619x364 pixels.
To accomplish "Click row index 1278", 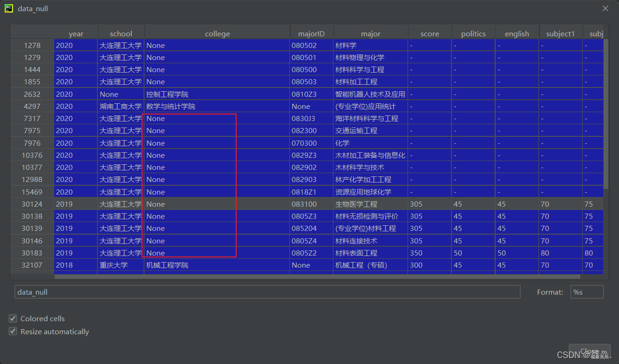I will [32, 45].
